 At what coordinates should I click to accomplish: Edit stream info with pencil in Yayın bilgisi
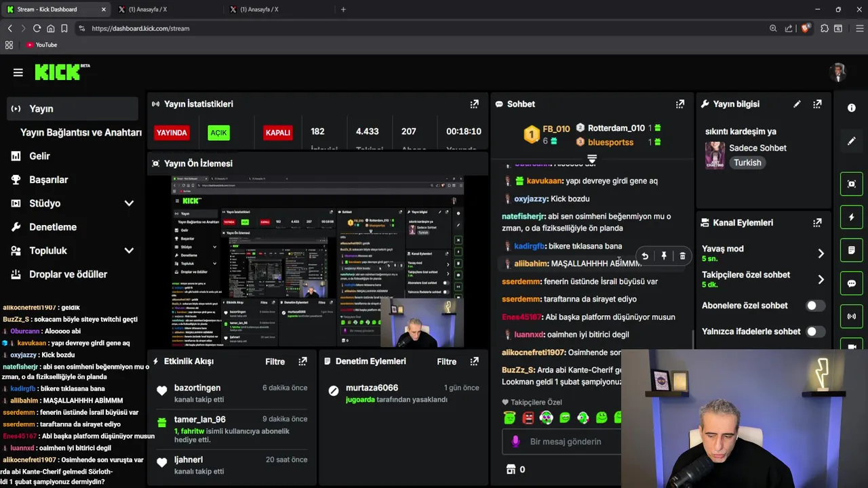797,104
